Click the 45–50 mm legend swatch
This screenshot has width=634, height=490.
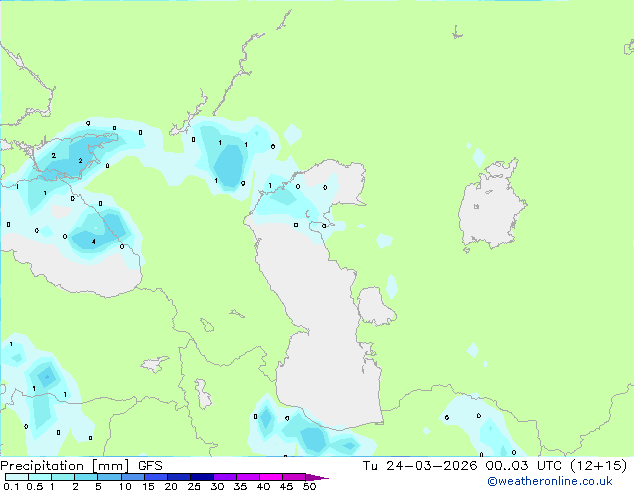[x=294, y=477]
